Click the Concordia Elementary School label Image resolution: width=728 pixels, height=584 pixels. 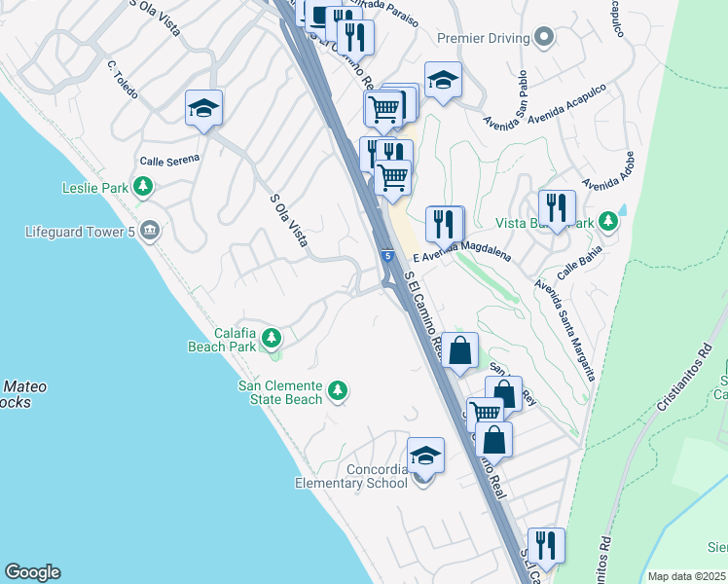[351, 476]
